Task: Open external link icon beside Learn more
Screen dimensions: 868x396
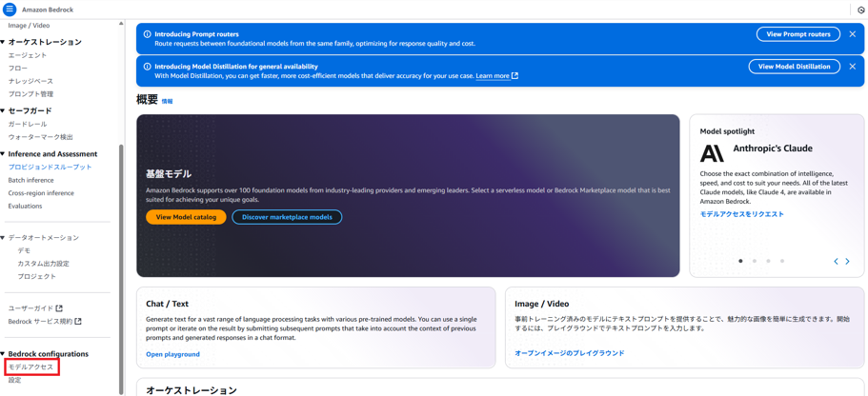Action: pyautogui.click(x=515, y=76)
